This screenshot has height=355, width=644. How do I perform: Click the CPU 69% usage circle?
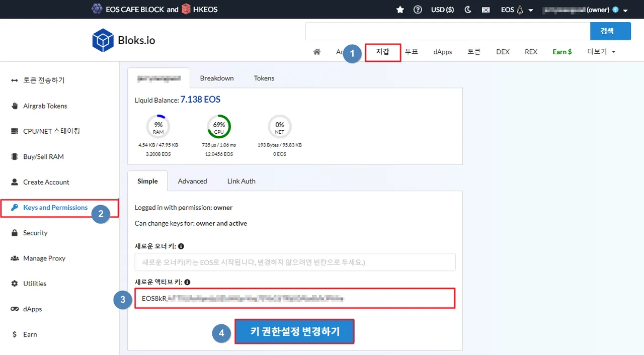pyautogui.click(x=219, y=127)
